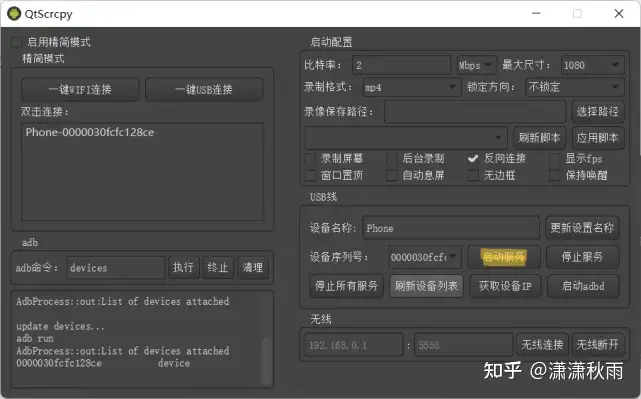Click the 无线连接 button

pyautogui.click(x=542, y=345)
